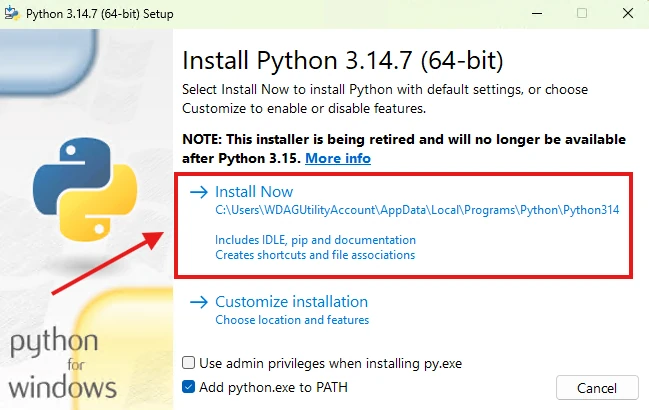Enable admin privileges when installing py.exe
The width and height of the screenshot is (649, 410).
(x=188, y=363)
